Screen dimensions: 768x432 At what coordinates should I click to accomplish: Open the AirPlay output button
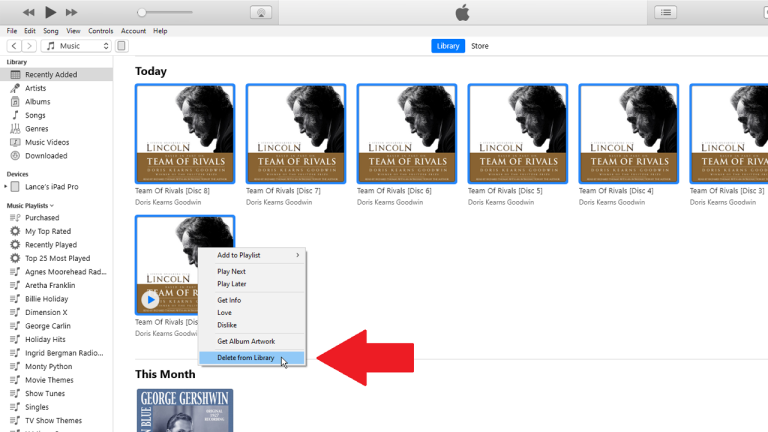pyautogui.click(x=261, y=12)
